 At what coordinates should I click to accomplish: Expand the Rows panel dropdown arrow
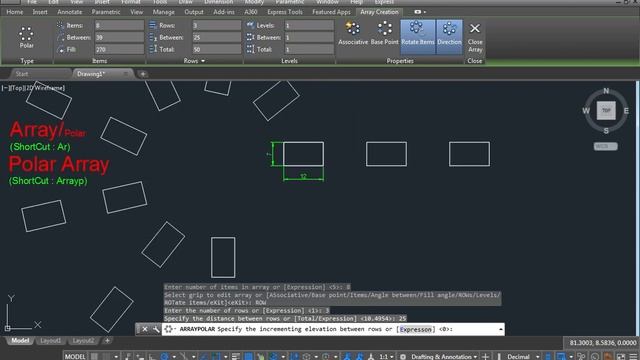pos(203,61)
